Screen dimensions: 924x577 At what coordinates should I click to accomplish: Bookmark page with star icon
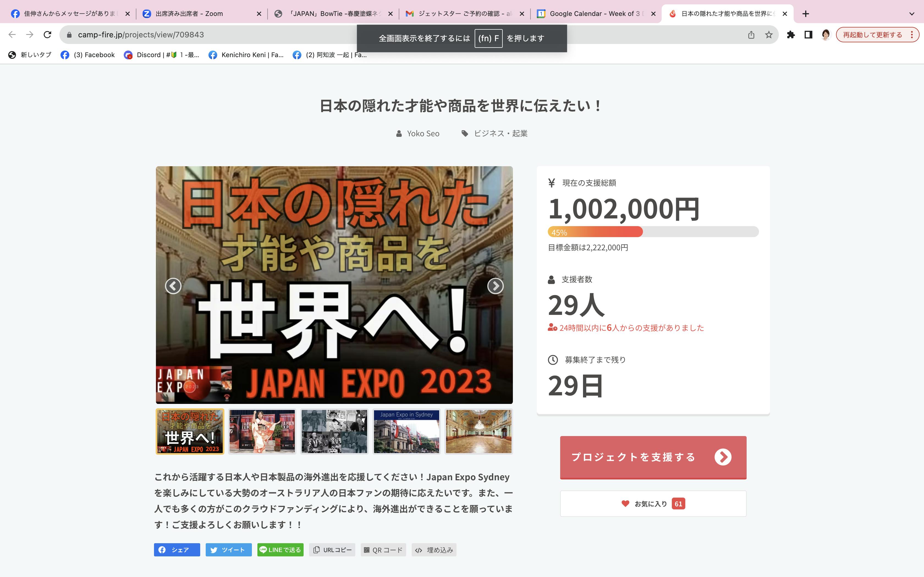pos(769,35)
